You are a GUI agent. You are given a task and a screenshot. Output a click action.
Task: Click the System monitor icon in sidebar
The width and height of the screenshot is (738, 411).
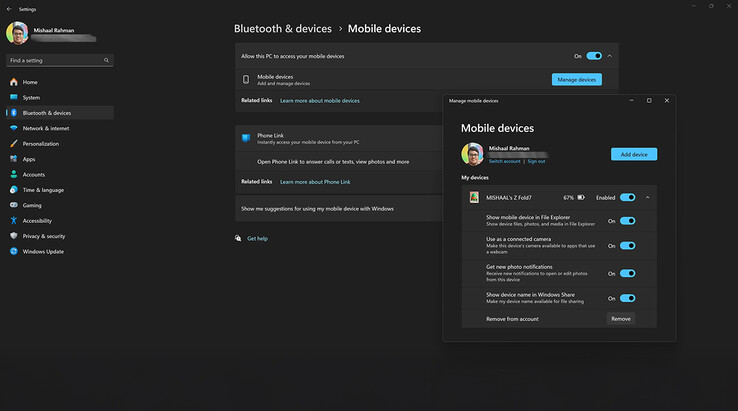pos(14,97)
